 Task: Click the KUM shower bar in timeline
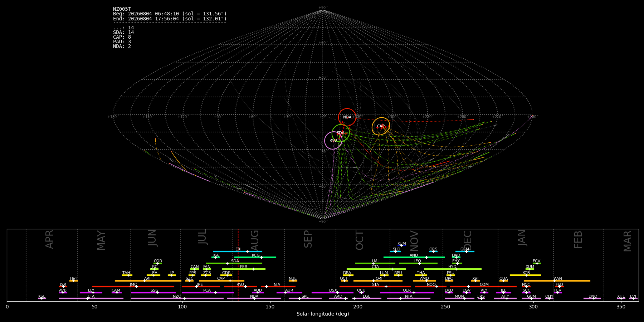coord(402,245)
